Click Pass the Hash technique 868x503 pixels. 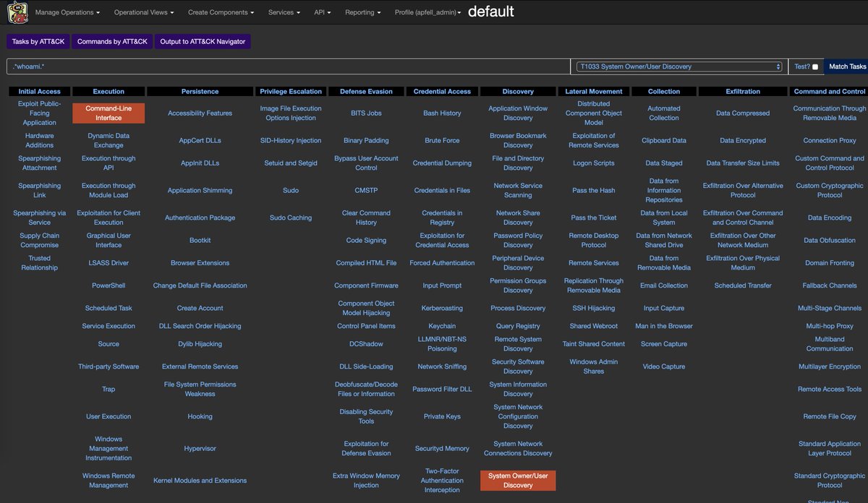click(594, 191)
